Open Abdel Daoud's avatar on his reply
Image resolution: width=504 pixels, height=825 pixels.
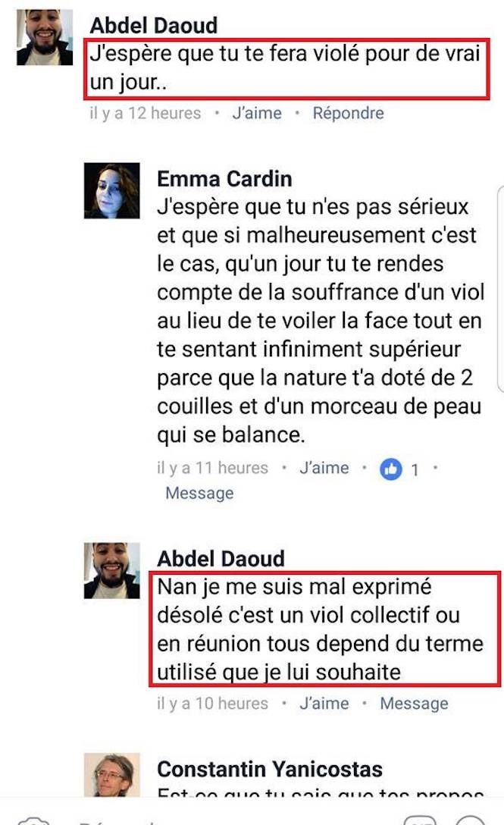pyautogui.click(x=112, y=571)
